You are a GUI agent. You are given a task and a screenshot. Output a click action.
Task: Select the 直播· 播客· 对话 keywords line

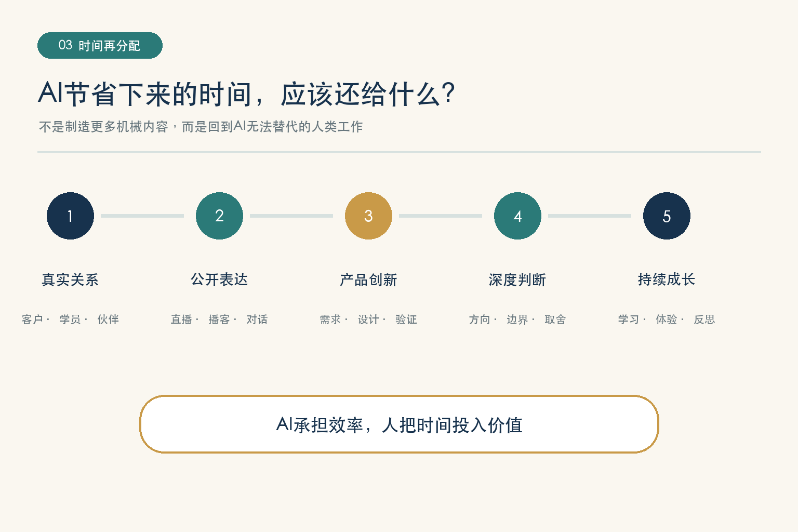pyautogui.click(x=219, y=319)
